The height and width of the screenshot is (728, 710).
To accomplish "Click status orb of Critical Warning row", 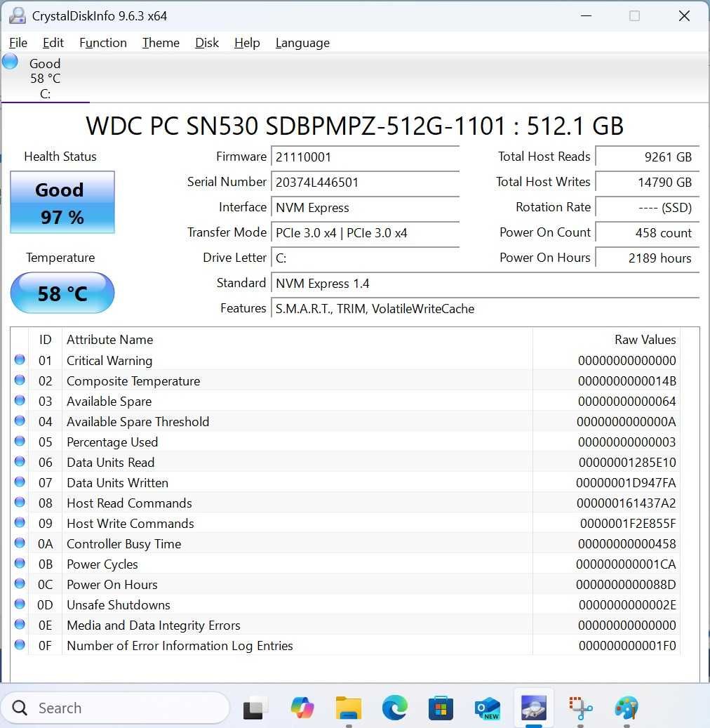I will (x=20, y=360).
